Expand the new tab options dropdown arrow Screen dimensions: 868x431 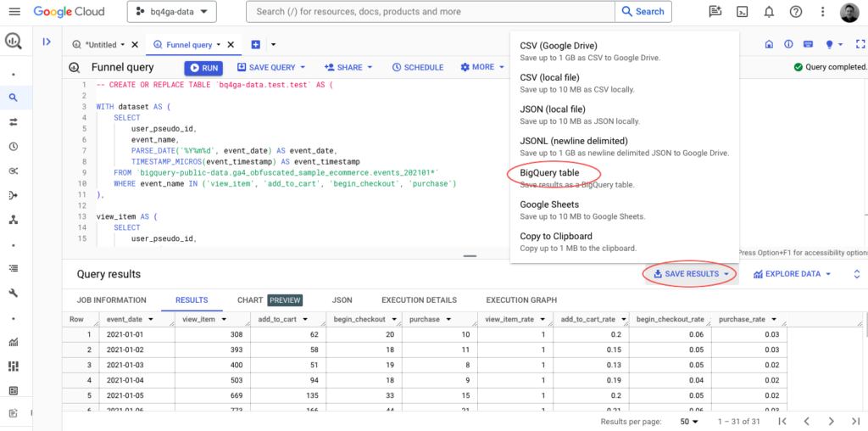(273, 45)
